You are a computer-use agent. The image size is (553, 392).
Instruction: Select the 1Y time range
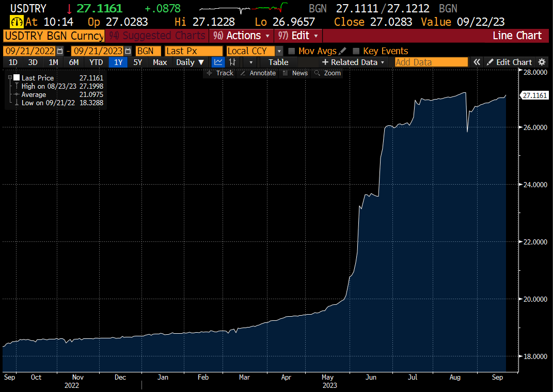pos(118,62)
